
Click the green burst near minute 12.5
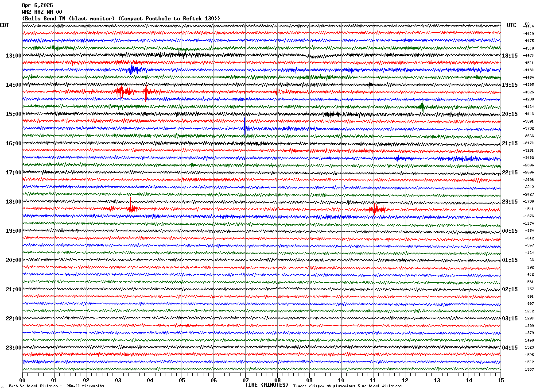click(421, 106)
